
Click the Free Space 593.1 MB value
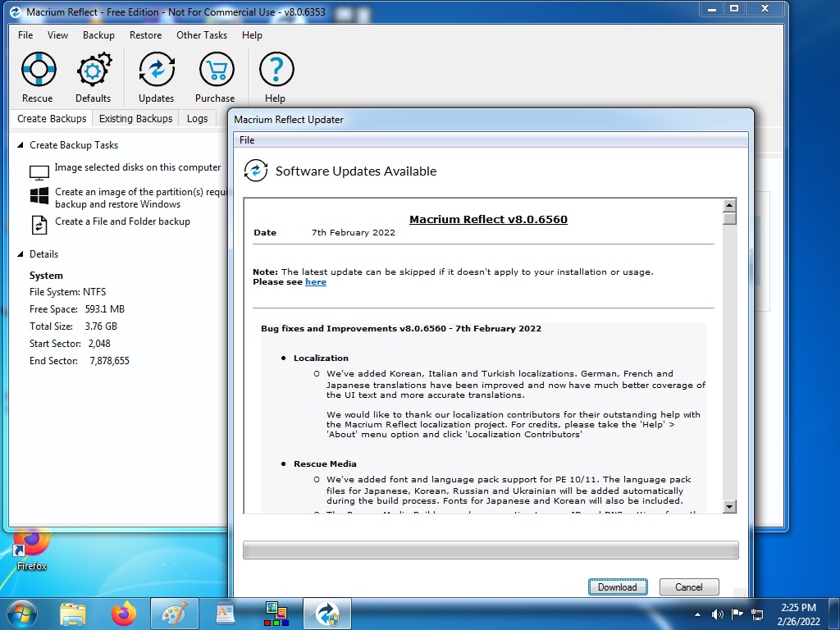tap(104, 309)
